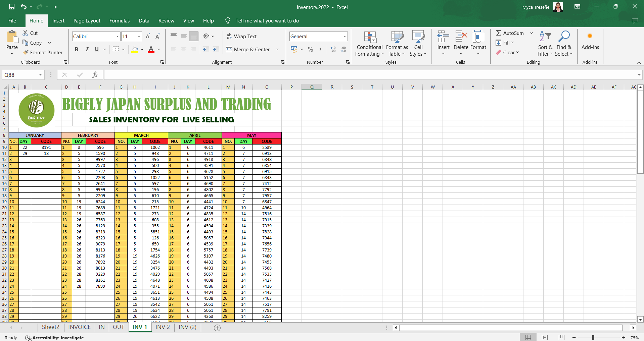Cut the selected cells
The width and height of the screenshot is (644, 341).
point(30,33)
